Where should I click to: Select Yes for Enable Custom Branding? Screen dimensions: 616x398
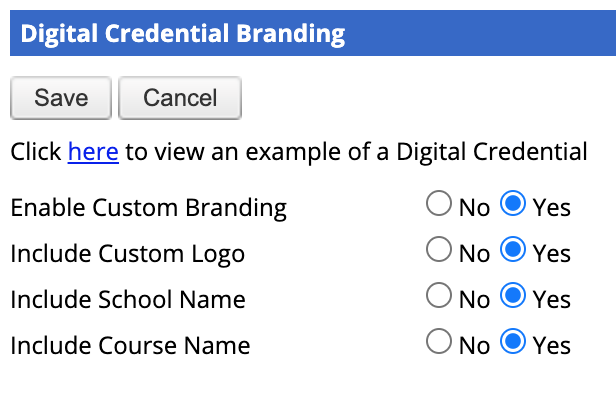[x=513, y=203]
